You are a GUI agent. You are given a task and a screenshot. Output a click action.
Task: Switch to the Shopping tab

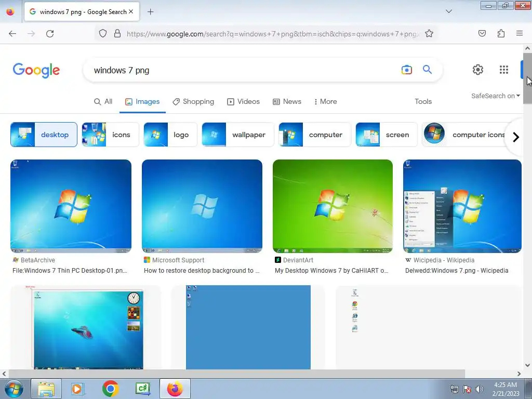coord(193,101)
